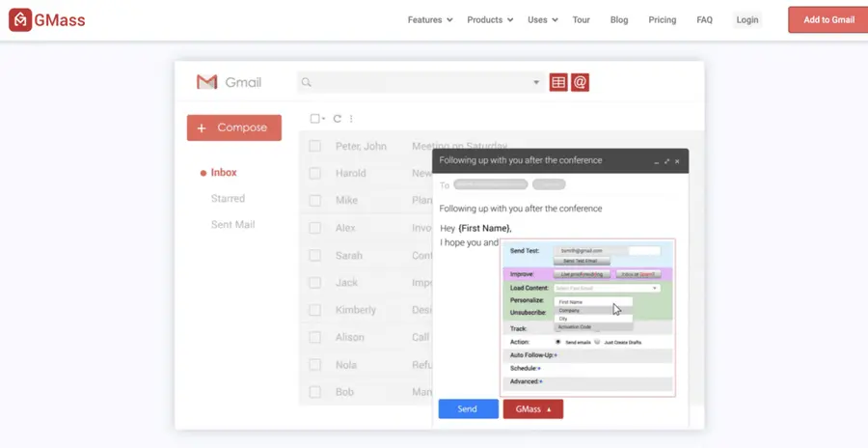Click the red @ build-list icon
The height and width of the screenshot is (448, 868).
(580, 83)
